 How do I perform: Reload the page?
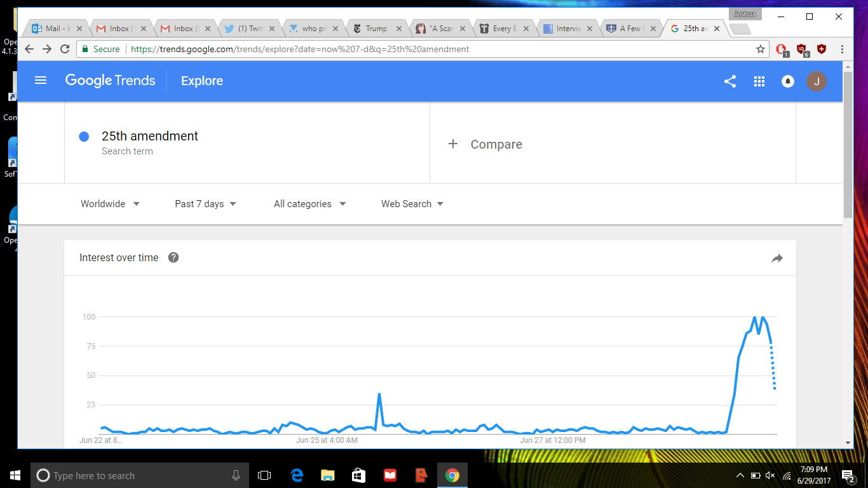[x=65, y=49]
